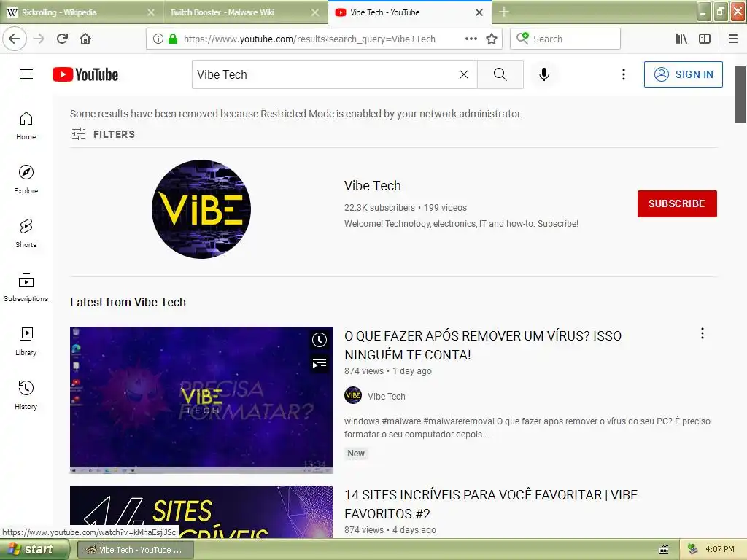This screenshot has width=747, height=560.
Task: Click the YouTube logo
Action: point(85,75)
